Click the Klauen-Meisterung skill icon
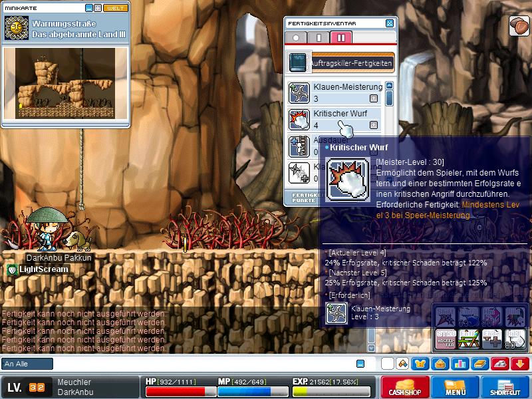 pyautogui.click(x=299, y=92)
